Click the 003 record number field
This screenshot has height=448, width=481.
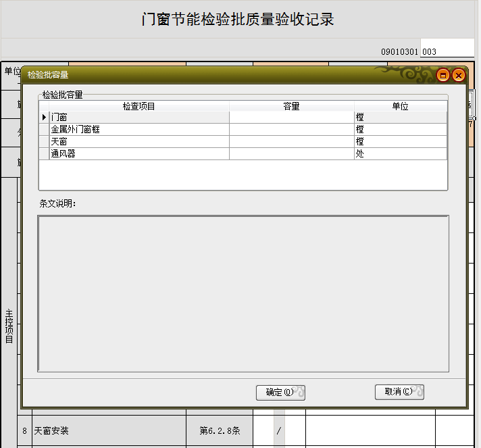[447, 49]
